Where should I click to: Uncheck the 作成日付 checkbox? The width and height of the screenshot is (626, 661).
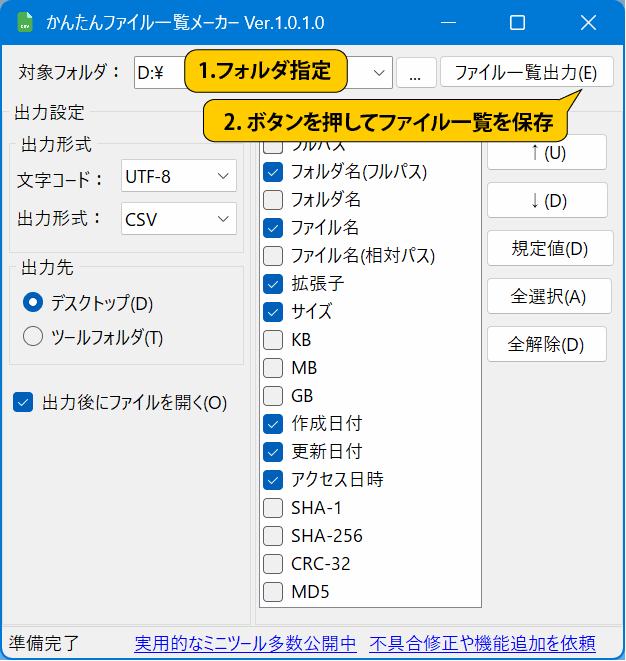pos(273,424)
